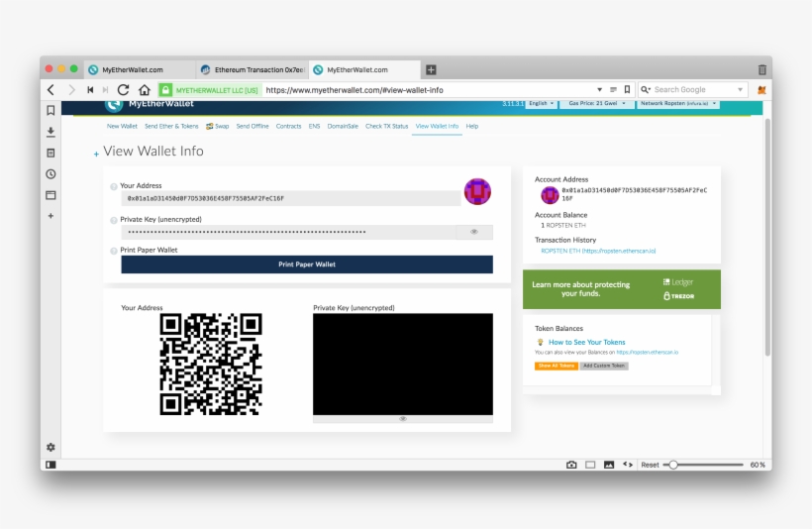Click the browser reload button
The height and width of the screenshot is (529, 812).
(x=124, y=89)
